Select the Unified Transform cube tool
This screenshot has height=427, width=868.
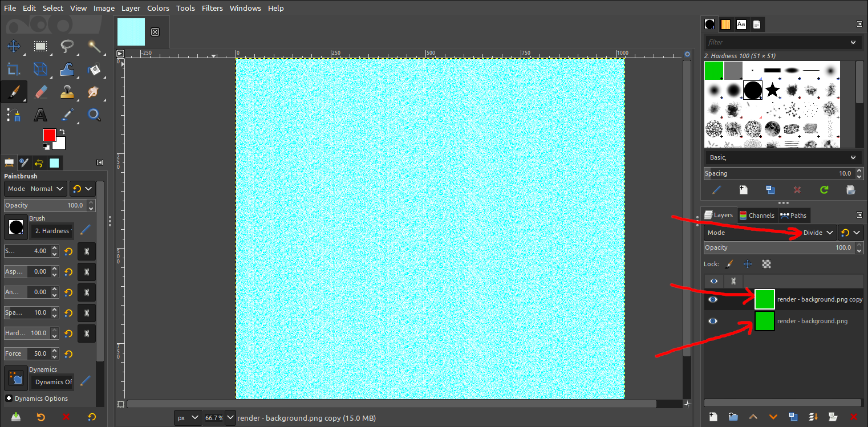click(x=40, y=70)
